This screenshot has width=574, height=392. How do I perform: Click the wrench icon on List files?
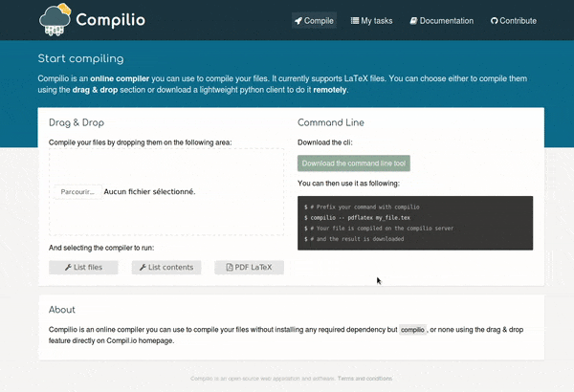(68, 268)
